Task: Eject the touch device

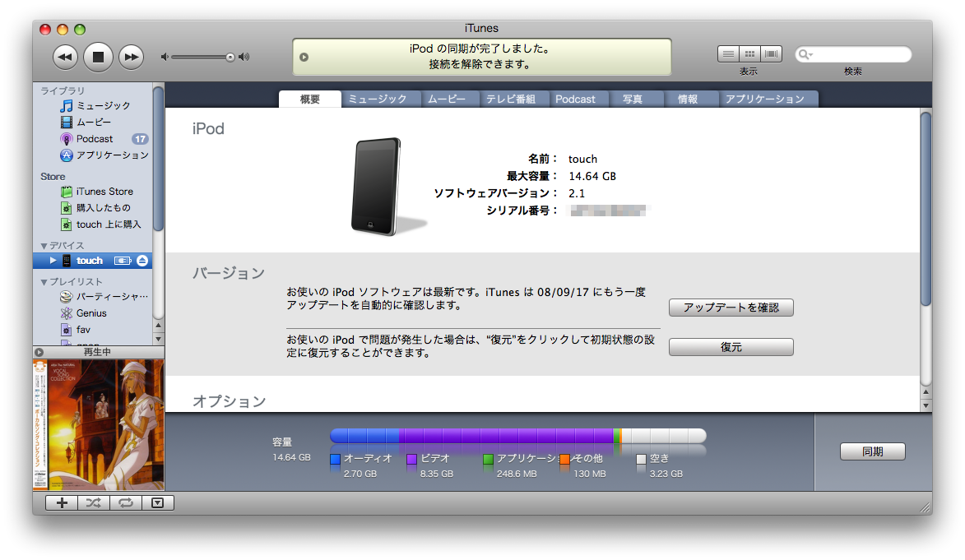Action: pyautogui.click(x=142, y=261)
